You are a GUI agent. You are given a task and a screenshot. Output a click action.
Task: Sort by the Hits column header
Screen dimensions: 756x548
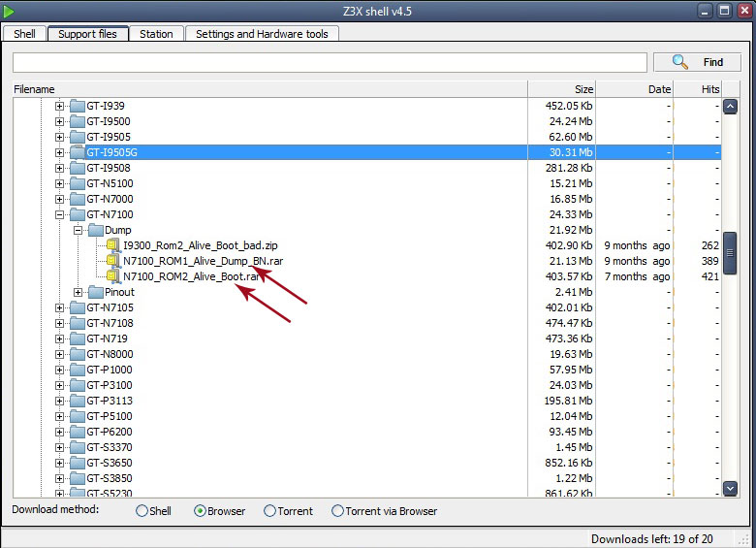[x=698, y=89]
